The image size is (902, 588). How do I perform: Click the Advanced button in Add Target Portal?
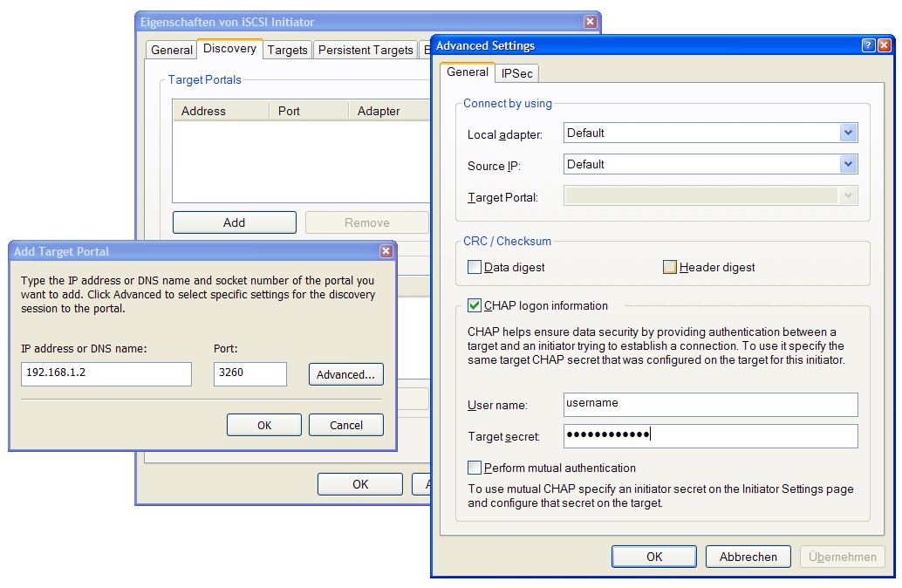point(346,374)
